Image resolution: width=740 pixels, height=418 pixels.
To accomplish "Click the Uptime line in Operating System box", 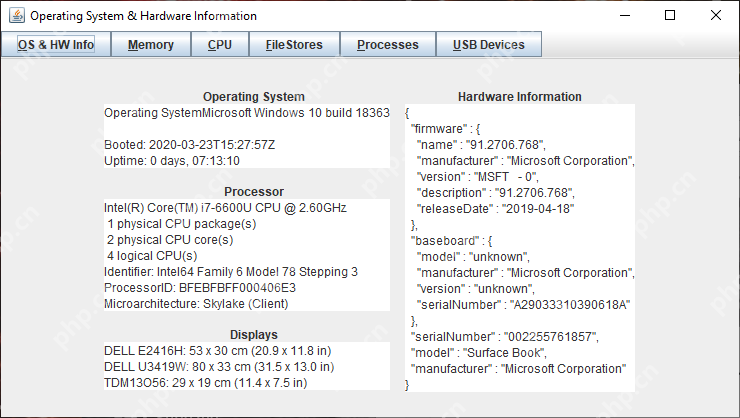I will 172,161.
